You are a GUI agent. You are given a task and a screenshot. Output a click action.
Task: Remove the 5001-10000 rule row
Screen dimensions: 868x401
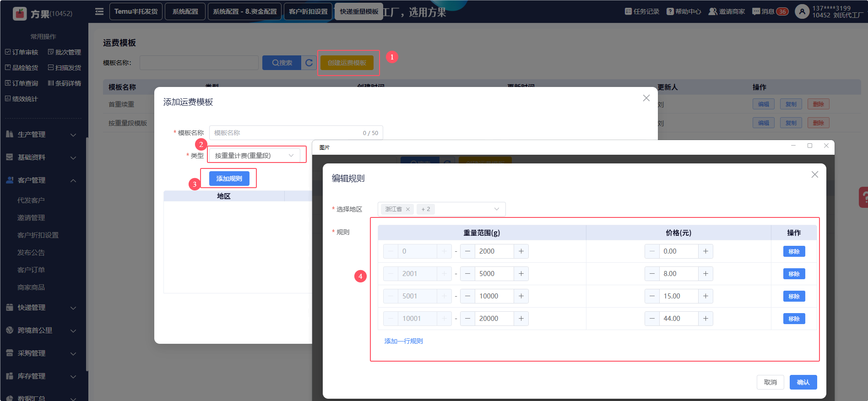(x=794, y=296)
